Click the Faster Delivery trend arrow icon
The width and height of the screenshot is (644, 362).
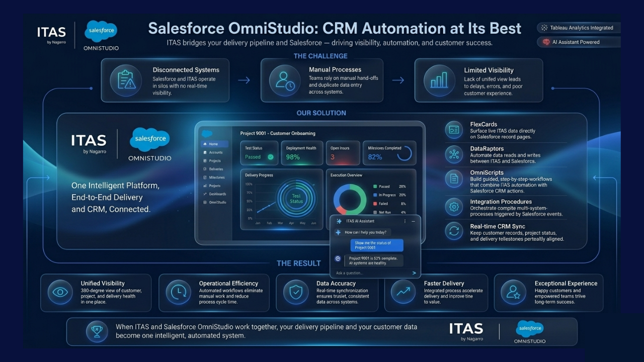pos(404,293)
